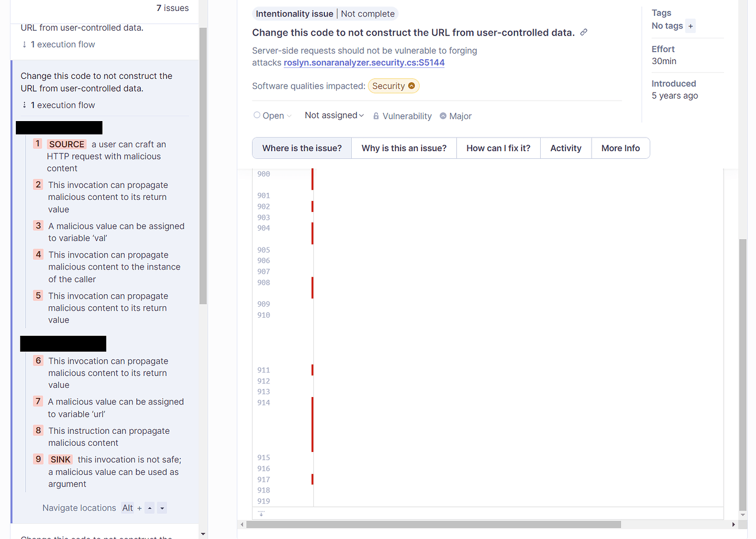Select the Open status radio button
This screenshot has height=539, width=756.
[x=256, y=115]
